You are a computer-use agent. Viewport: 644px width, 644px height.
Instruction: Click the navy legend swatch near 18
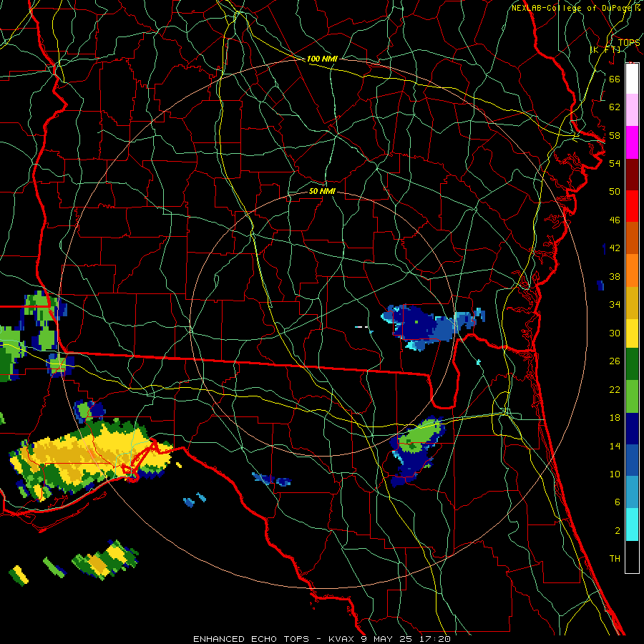click(632, 429)
